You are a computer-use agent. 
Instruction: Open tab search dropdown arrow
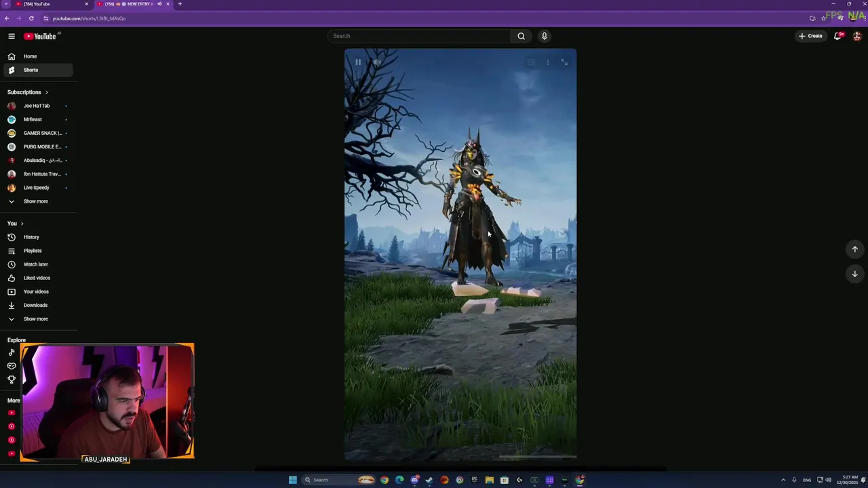click(x=5, y=4)
